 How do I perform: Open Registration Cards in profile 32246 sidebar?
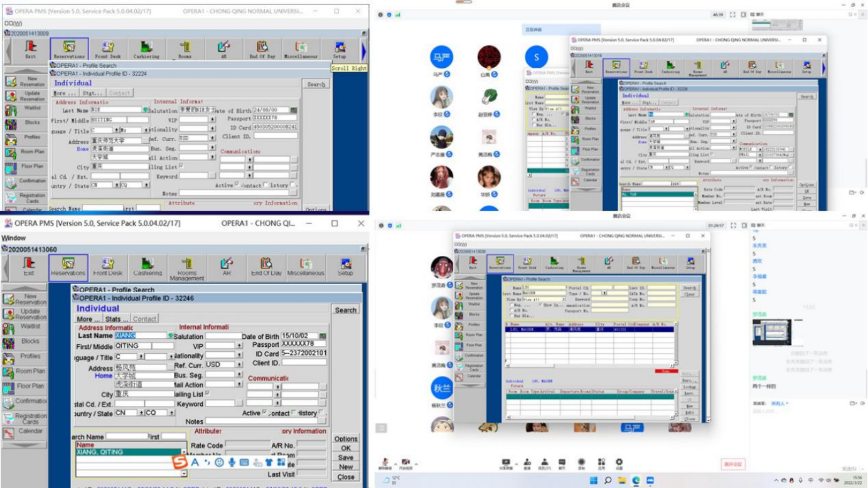point(24,418)
